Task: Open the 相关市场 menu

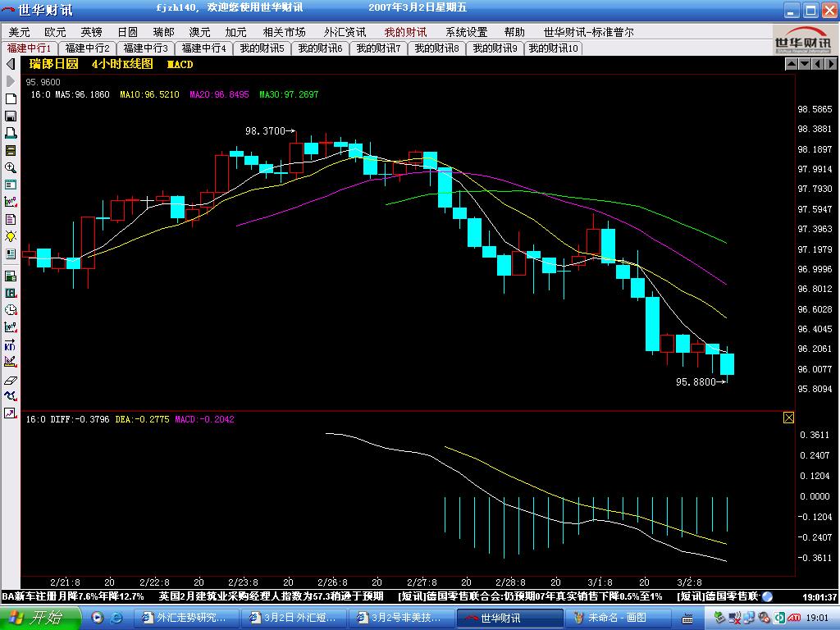Action: point(284,32)
